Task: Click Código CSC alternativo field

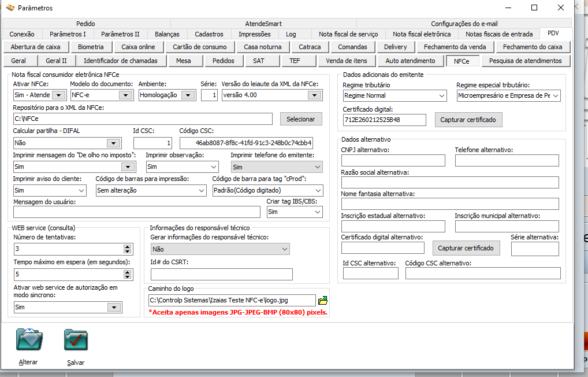Action: (x=483, y=273)
